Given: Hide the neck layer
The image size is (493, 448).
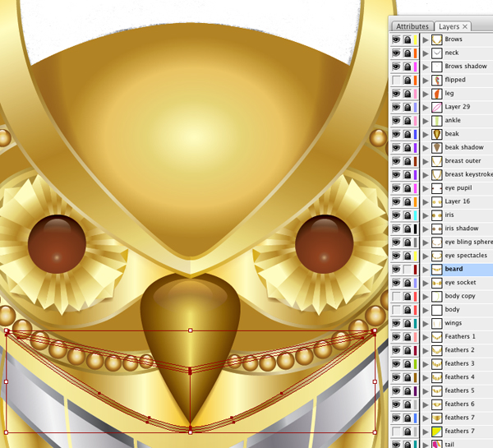Looking at the screenshot, I should tap(396, 53).
